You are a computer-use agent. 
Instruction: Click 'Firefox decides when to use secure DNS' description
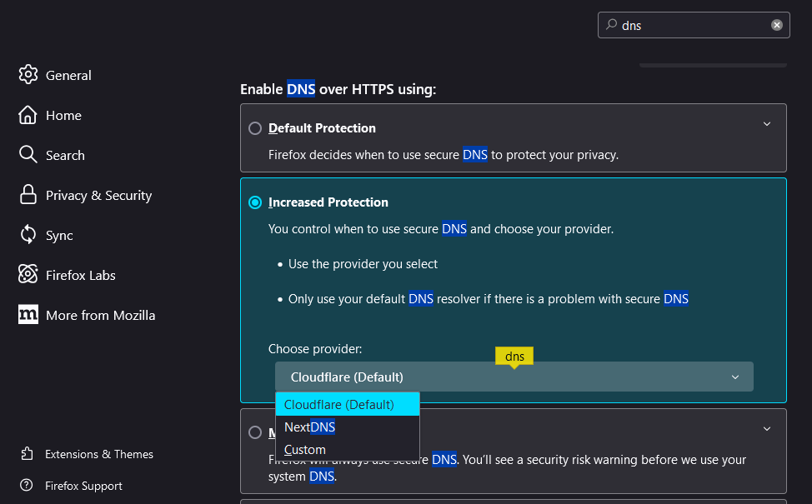(x=444, y=155)
